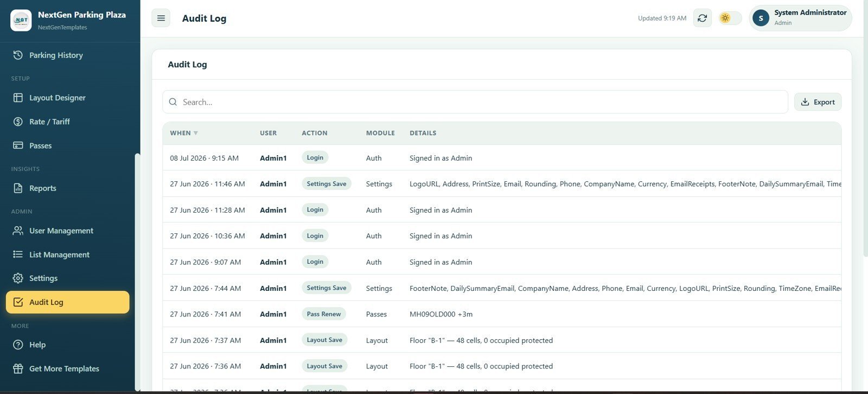Click the ACTION column header
Viewport: 868px width, 394px height.
315,133
